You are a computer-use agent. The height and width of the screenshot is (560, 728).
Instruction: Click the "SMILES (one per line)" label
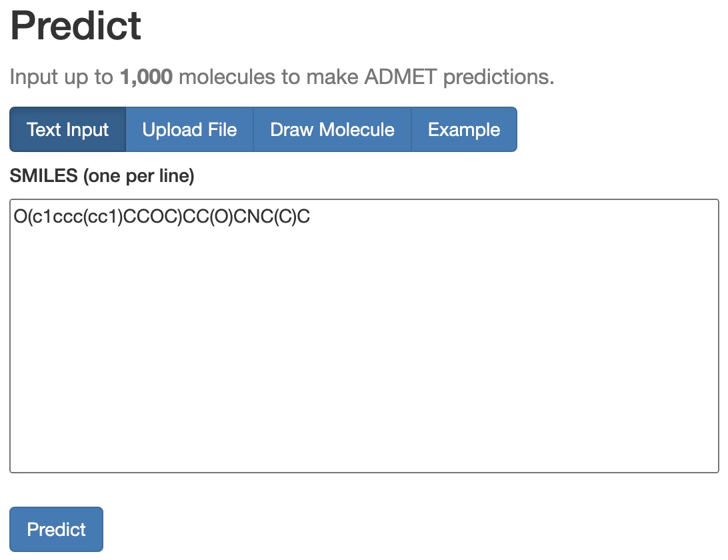pyautogui.click(x=101, y=176)
